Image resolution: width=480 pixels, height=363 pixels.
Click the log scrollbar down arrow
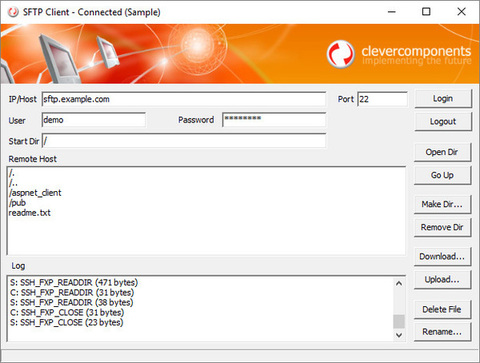(399, 335)
